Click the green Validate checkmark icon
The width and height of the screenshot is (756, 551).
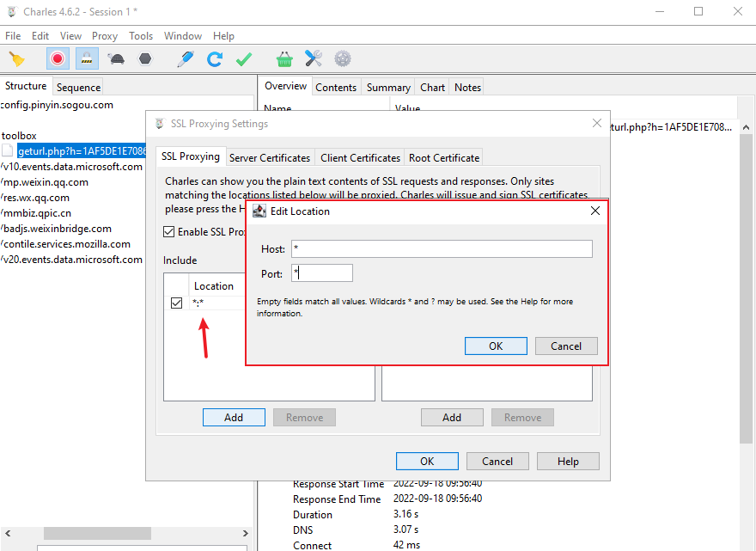coord(244,58)
